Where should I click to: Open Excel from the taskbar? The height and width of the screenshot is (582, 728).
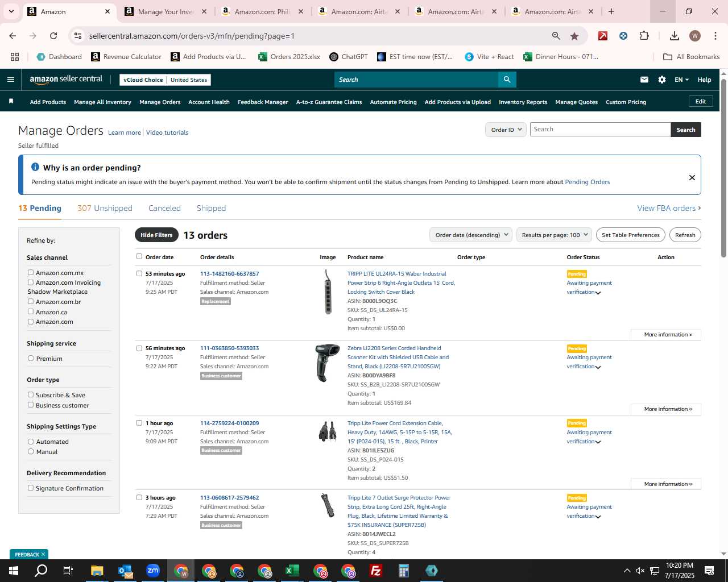tap(292, 571)
